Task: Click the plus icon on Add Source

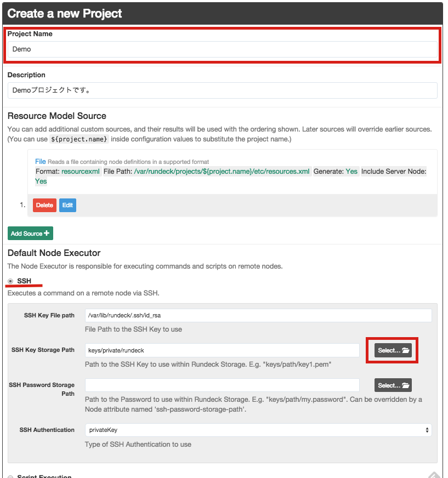Action: [47, 233]
